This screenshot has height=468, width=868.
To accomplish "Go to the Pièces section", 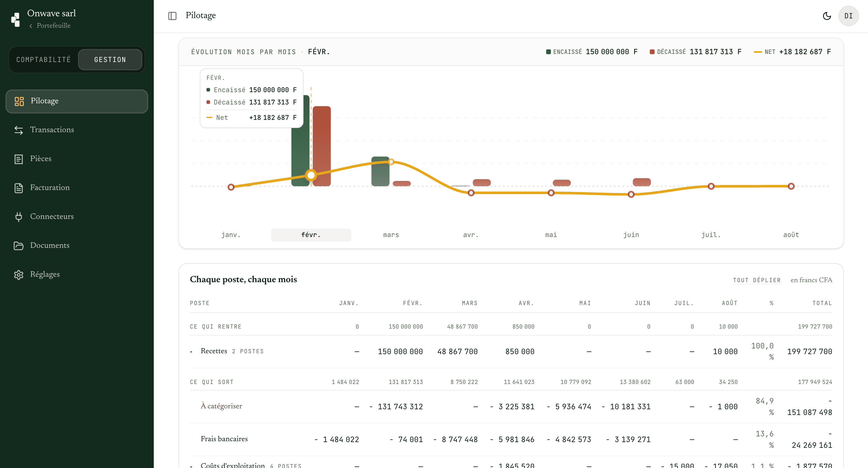I will coord(77,159).
